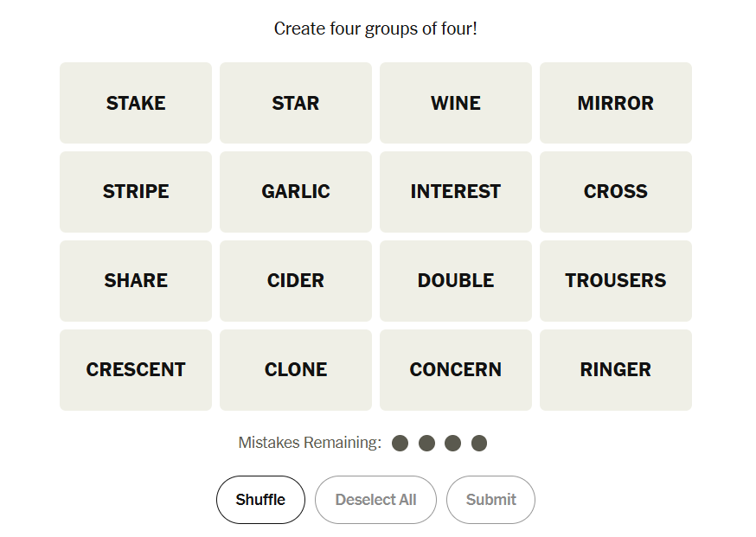Image resolution: width=756 pixels, height=537 pixels.
Task: Pick the CLONE tile
Action: coord(296,370)
